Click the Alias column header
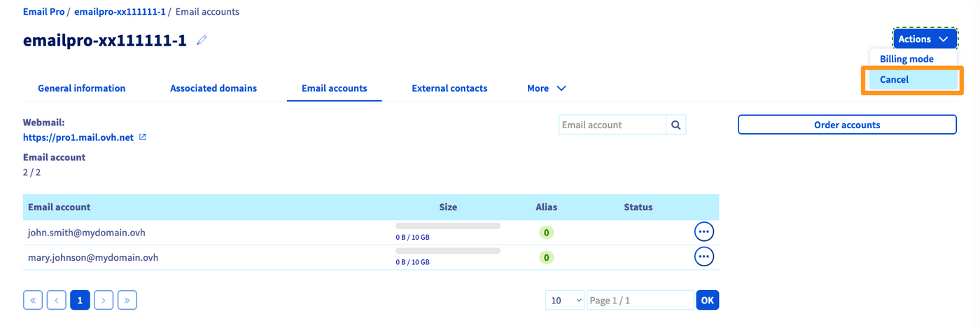This screenshot has height=328, width=980. click(x=546, y=207)
